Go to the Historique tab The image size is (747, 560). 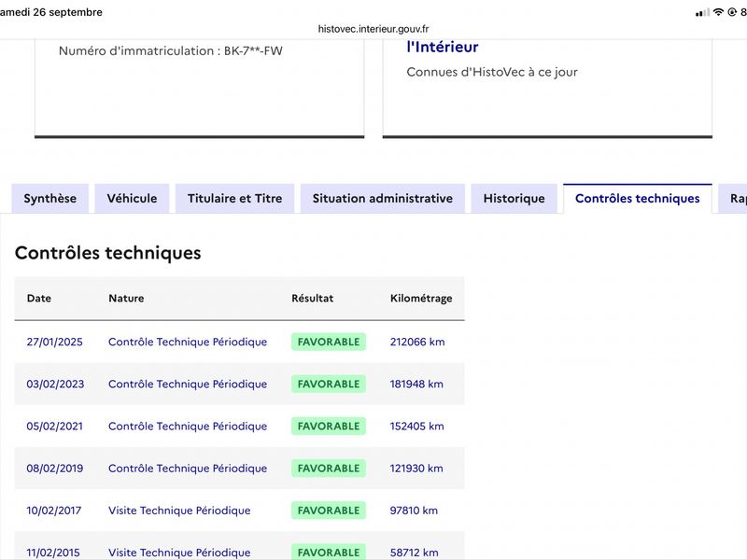coord(514,198)
